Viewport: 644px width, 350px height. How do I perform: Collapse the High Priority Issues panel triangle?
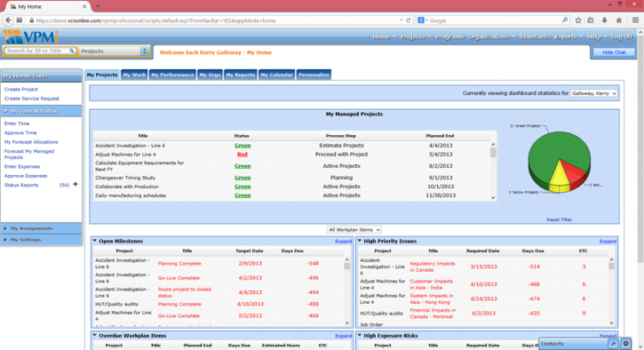coord(360,241)
